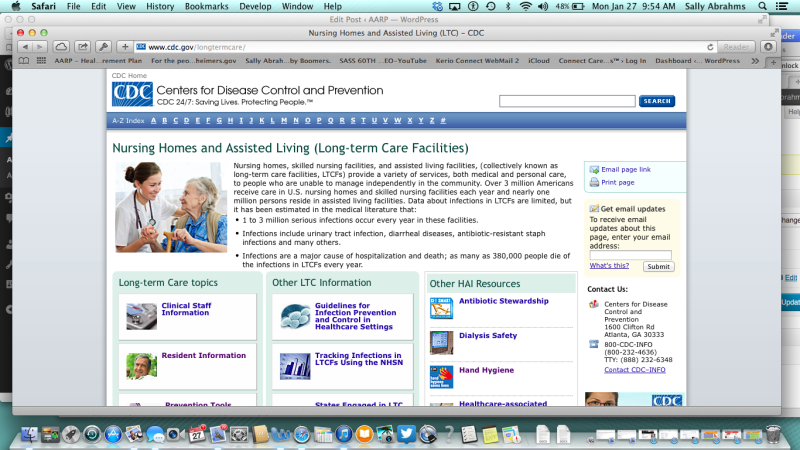The height and width of the screenshot is (450, 800).
Task: Click the key password icon in toolbar
Action: click(x=103, y=47)
